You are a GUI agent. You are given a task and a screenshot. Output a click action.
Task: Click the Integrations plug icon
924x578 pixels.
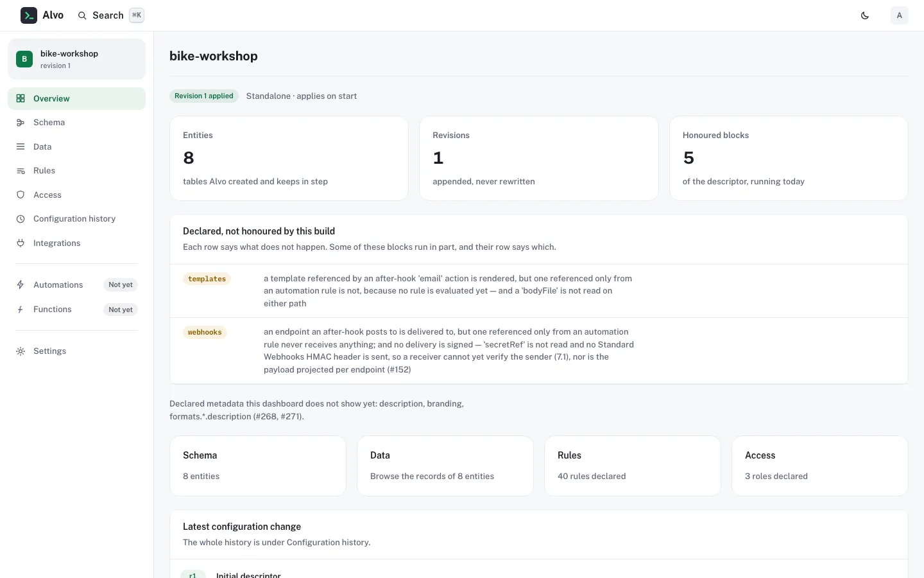21,243
